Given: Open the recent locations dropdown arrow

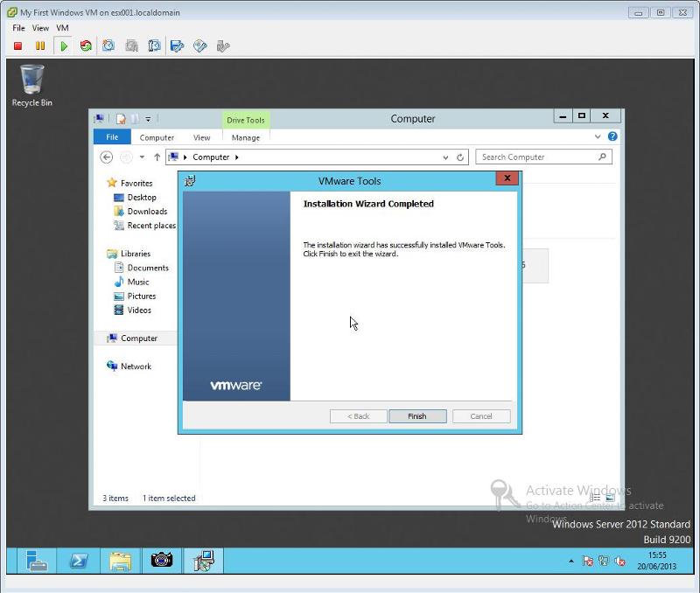Looking at the screenshot, I should [142, 157].
